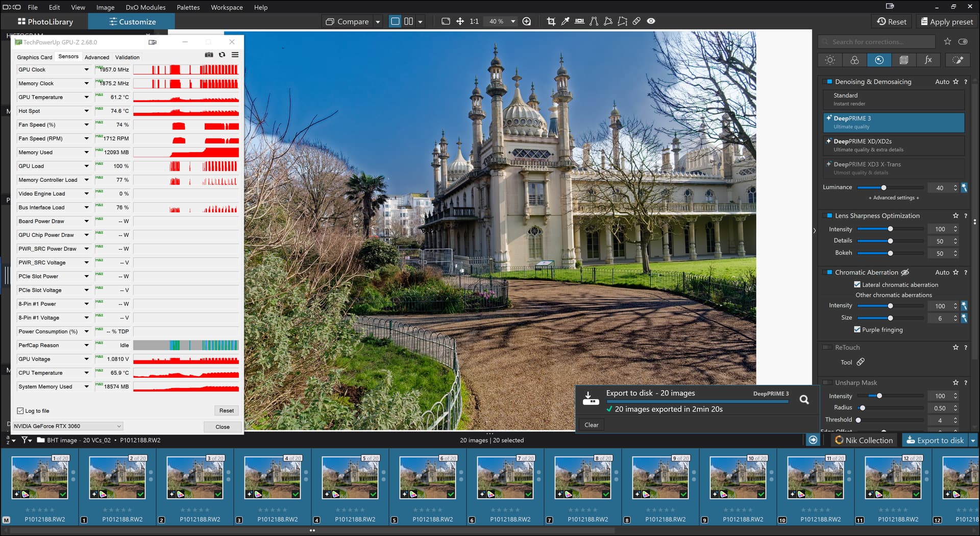
Task: Expand the GPU Temperature sensor dropdown
Action: [x=86, y=97]
